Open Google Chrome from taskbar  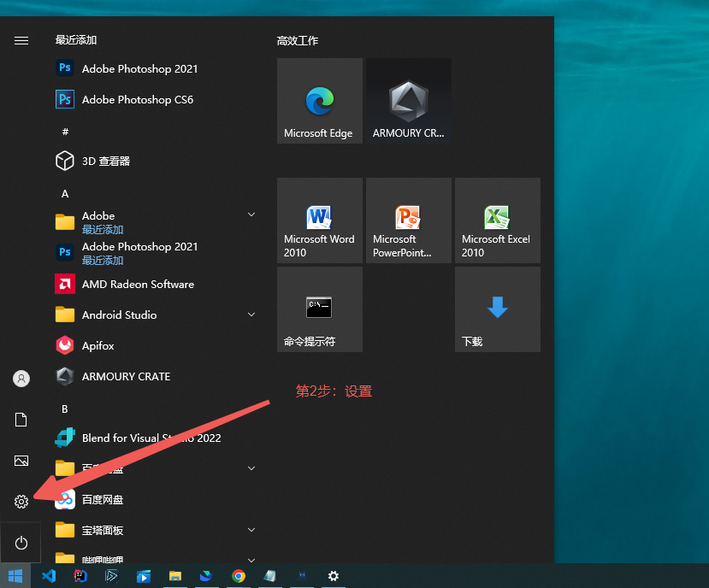click(239, 576)
